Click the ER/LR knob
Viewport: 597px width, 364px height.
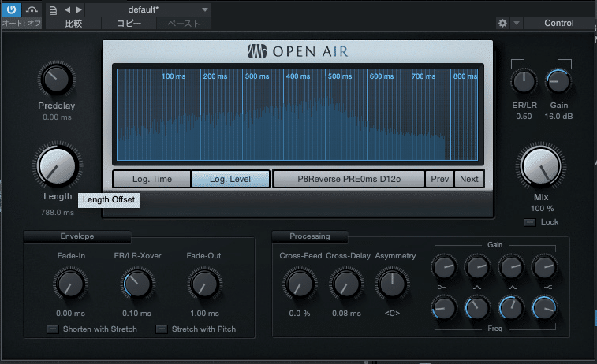pyautogui.click(x=524, y=81)
